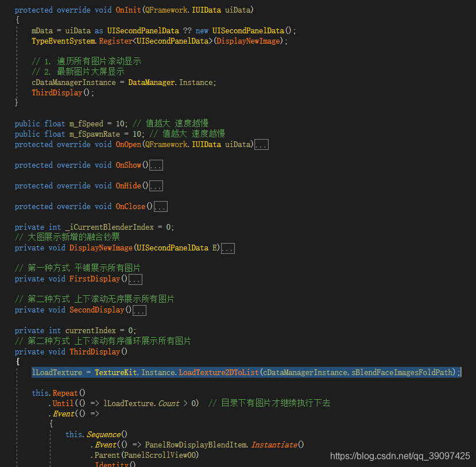Expand the collapsed OnOpen method body

261,144
